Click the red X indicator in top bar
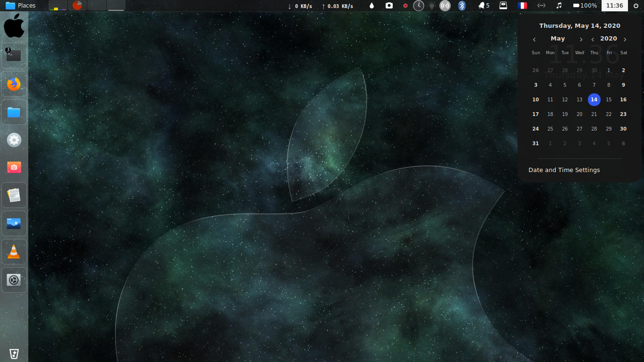The image size is (644, 362). point(405,6)
